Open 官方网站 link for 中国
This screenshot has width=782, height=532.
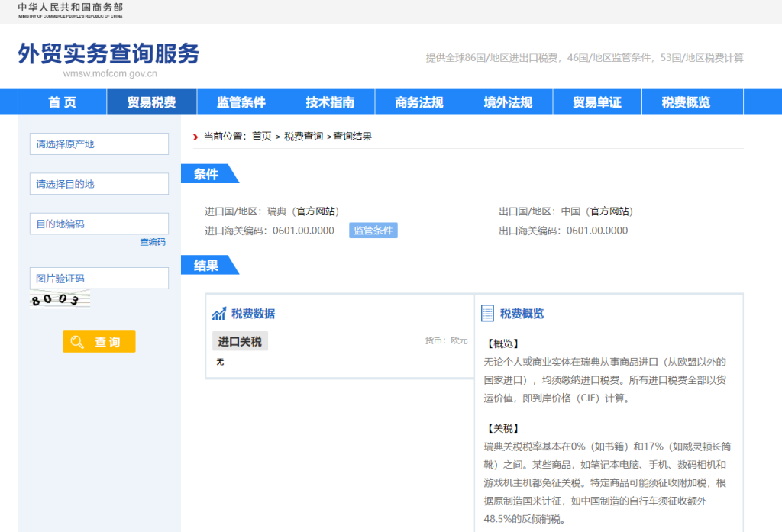click(x=609, y=211)
